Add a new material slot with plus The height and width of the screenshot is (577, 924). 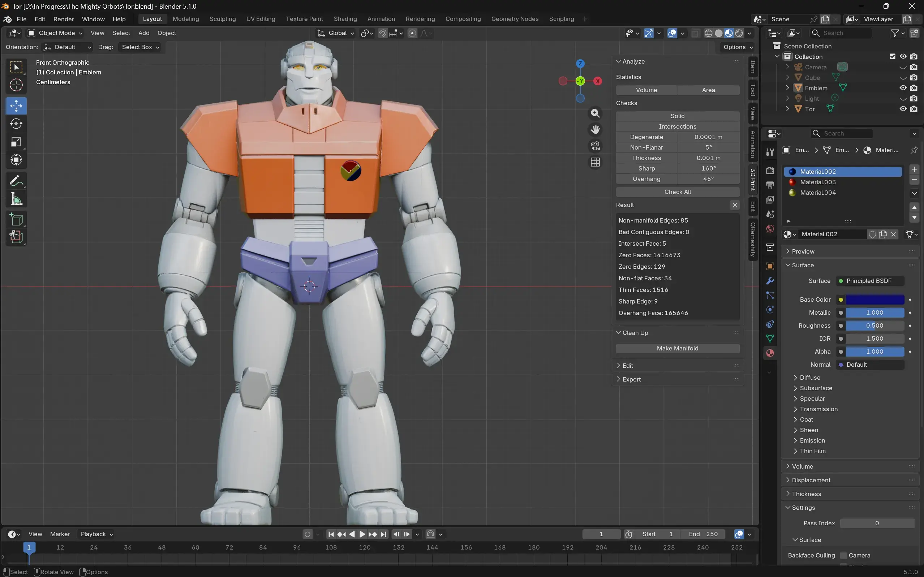tap(914, 169)
